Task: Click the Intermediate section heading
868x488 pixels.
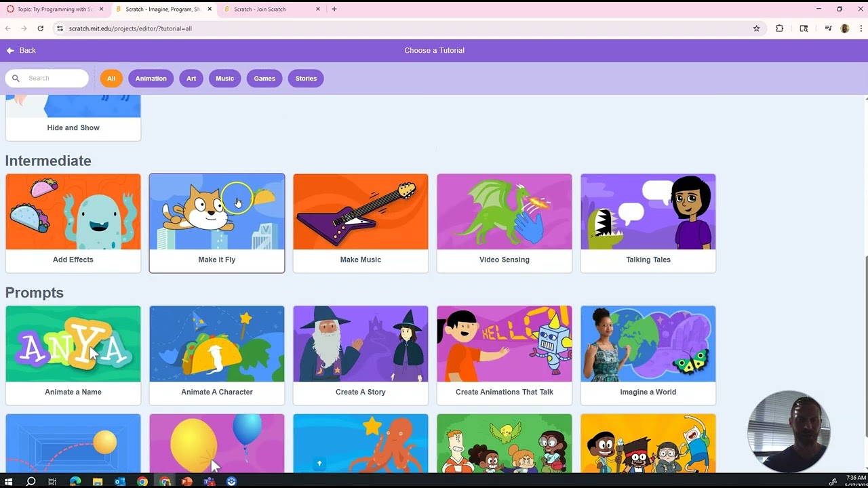Action: click(48, 161)
